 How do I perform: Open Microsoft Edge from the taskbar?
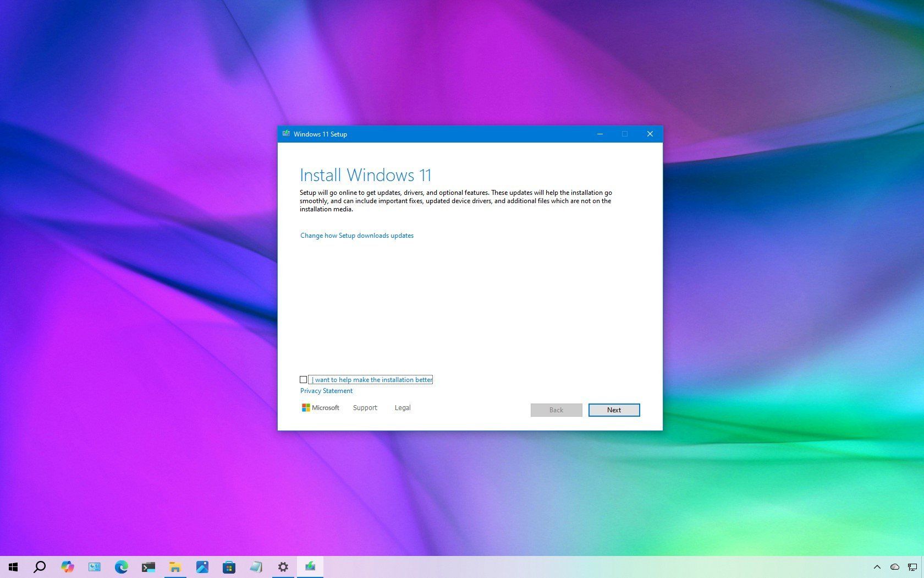pyautogui.click(x=122, y=567)
